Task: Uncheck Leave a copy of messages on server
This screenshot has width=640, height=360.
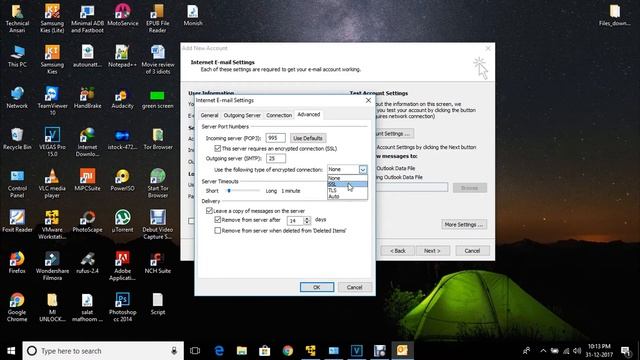Action: pyautogui.click(x=209, y=211)
